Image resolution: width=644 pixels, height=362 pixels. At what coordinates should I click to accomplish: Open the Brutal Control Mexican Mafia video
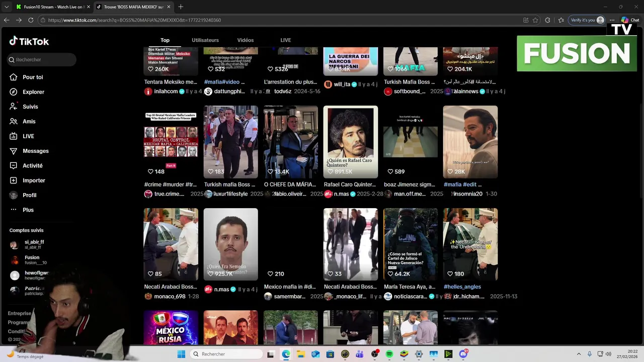click(x=171, y=142)
